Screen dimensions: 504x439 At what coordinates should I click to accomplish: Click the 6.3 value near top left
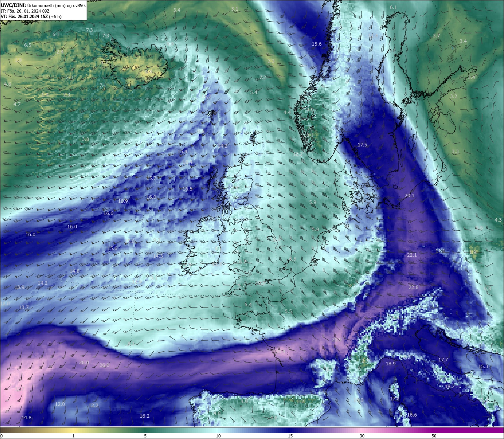pyautogui.click(x=56, y=35)
